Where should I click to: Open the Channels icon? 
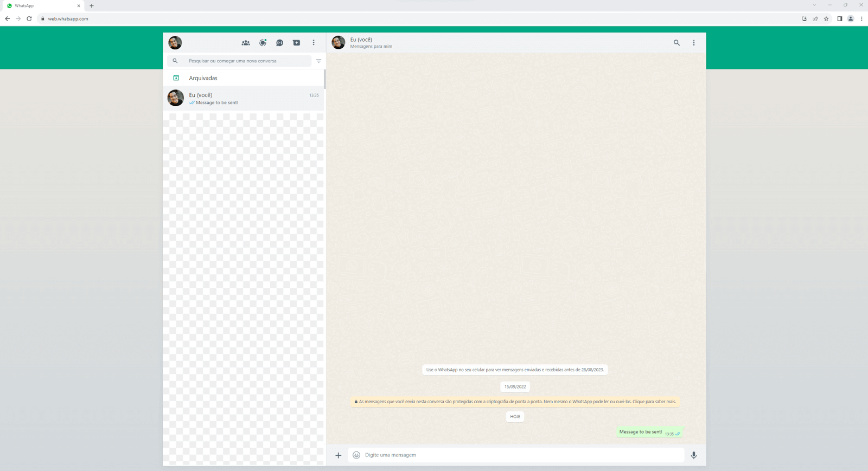coord(279,43)
